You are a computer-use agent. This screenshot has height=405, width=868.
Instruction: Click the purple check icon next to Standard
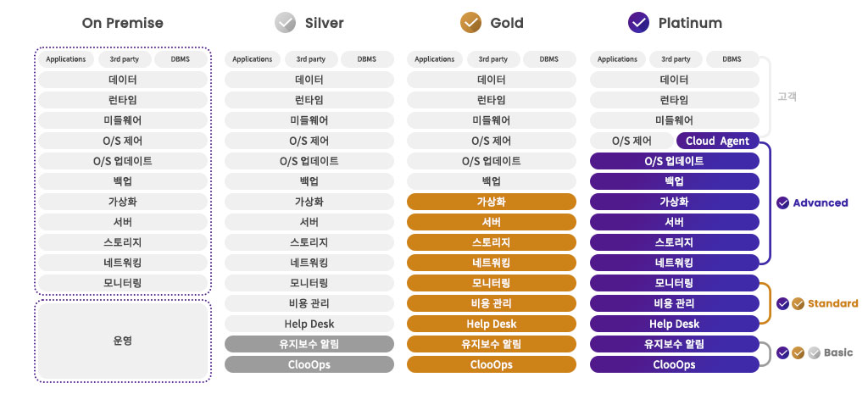click(783, 303)
